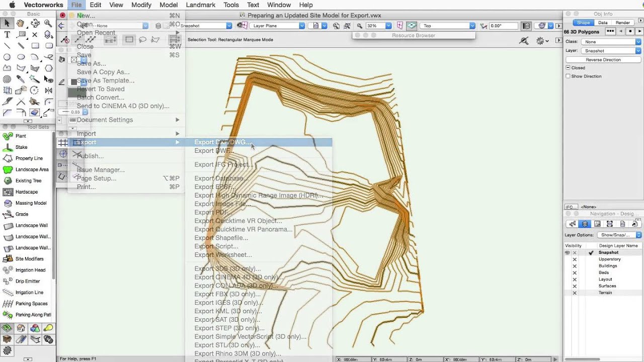Choose Export PDF menu entry
Viewport: 644px width, 362px height.
click(214, 212)
